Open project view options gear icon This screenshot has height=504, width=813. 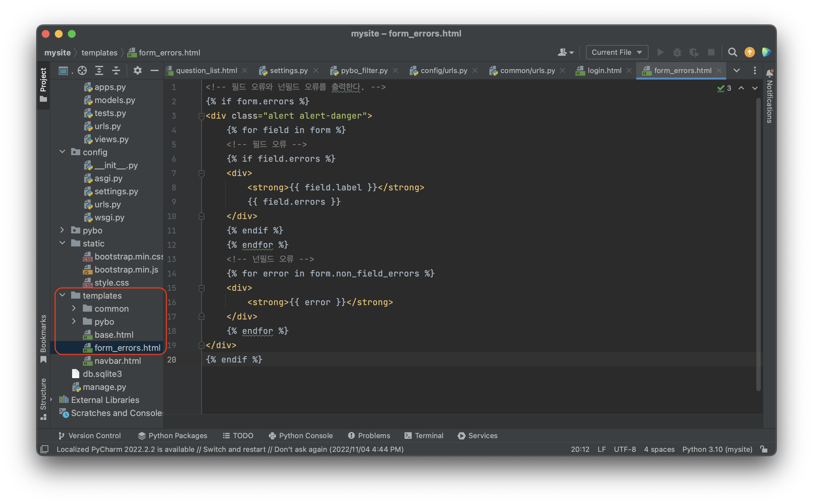click(137, 70)
